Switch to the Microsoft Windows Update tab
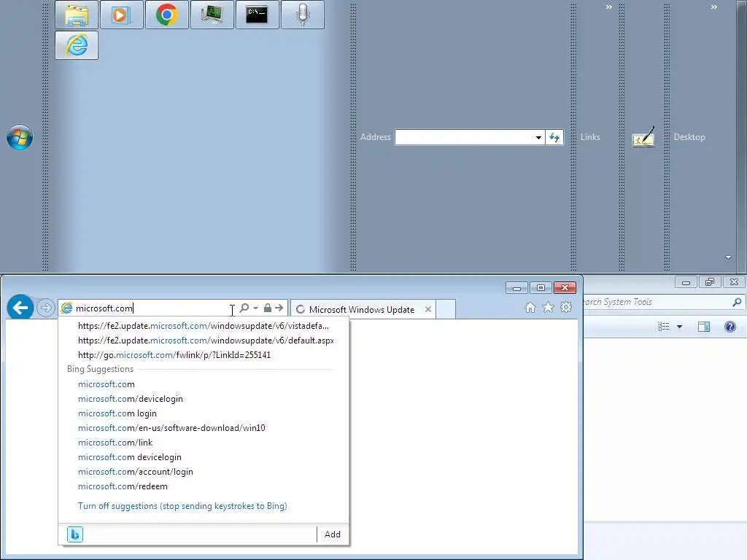 tap(362, 309)
